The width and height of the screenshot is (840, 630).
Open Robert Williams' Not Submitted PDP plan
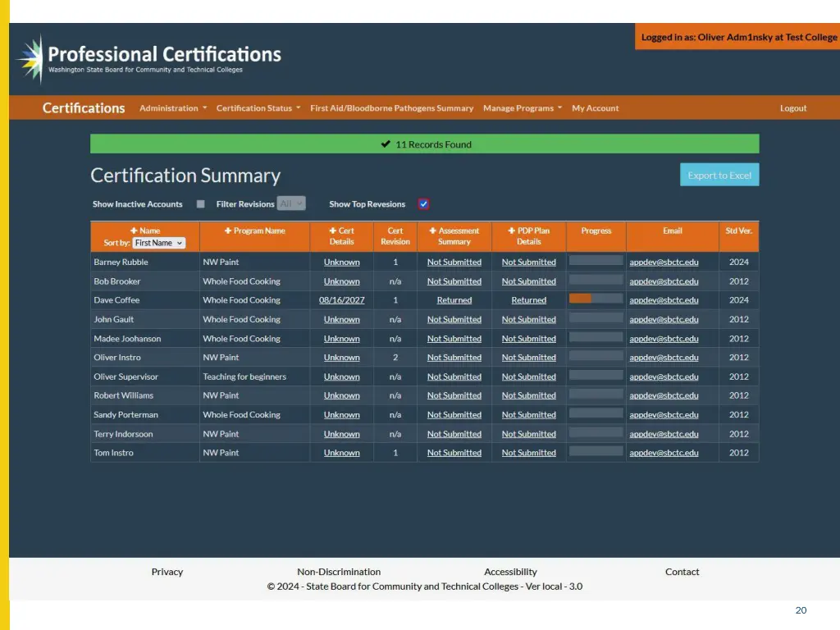(529, 395)
